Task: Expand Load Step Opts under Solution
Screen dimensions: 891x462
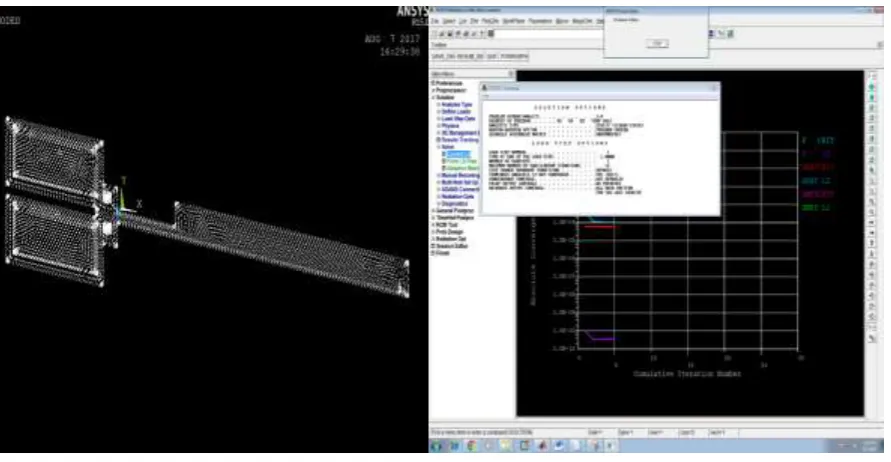Action: pyautogui.click(x=456, y=118)
